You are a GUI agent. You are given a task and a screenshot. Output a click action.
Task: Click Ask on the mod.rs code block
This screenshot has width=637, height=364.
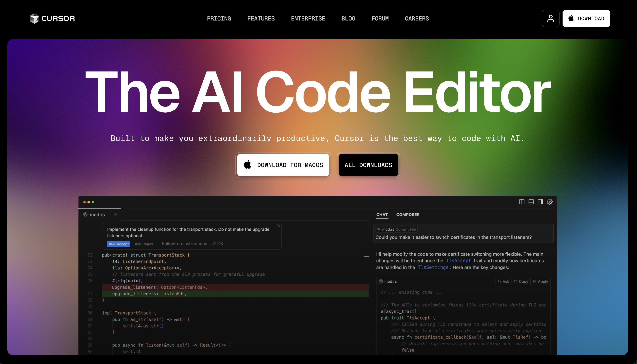click(x=503, y=281)
